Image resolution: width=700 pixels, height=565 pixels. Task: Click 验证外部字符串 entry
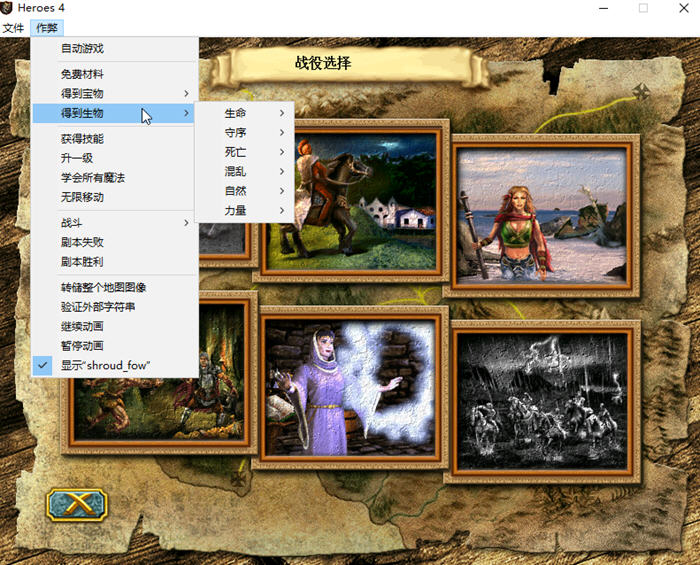point(115,307)
